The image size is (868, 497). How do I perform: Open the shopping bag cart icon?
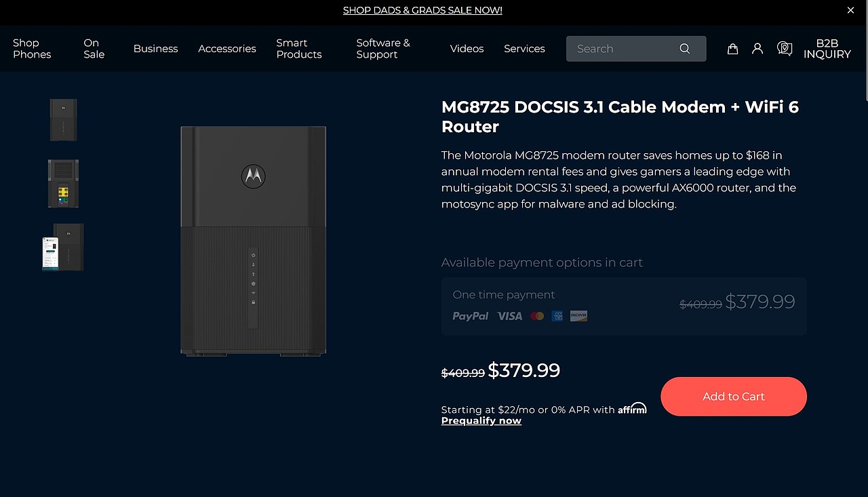tap(732, 49)
